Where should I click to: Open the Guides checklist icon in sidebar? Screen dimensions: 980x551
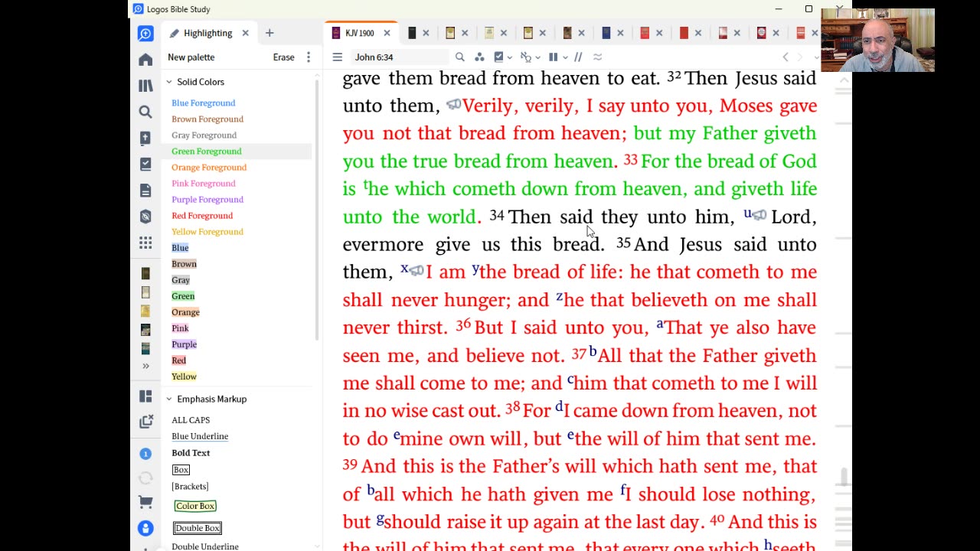(x=145, y=164)
